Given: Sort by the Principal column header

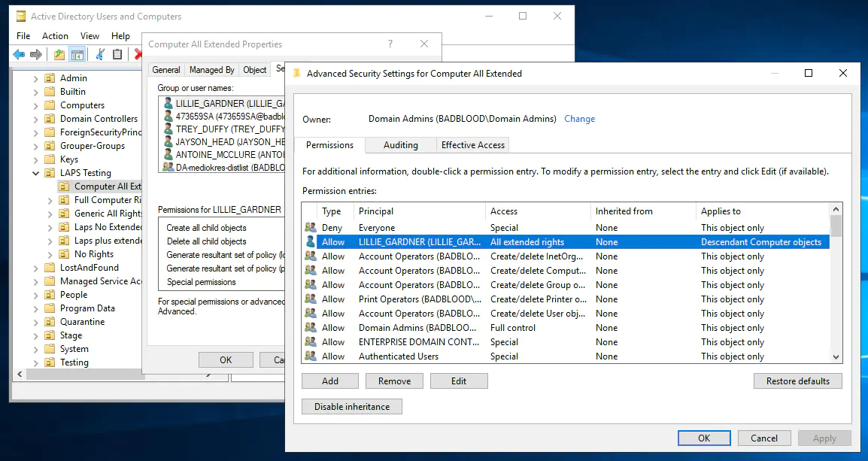Looking at the screenshot, I should (x=420, y=211).
